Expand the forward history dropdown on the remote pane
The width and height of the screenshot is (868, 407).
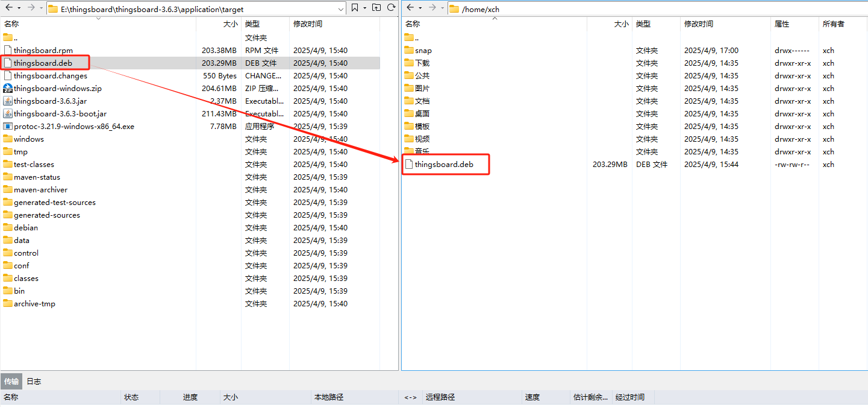click(442, 8)
